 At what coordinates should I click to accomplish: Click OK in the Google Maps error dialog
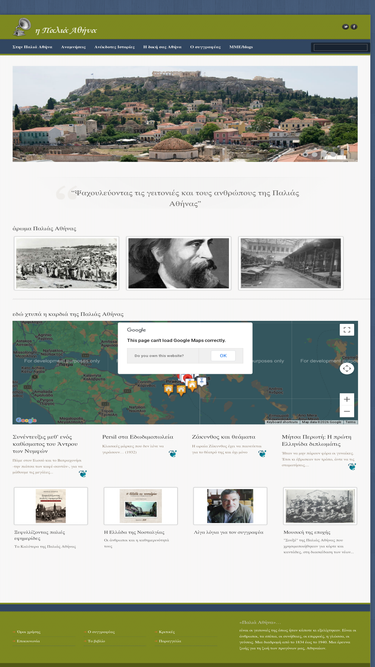click(x=223, y=356)
